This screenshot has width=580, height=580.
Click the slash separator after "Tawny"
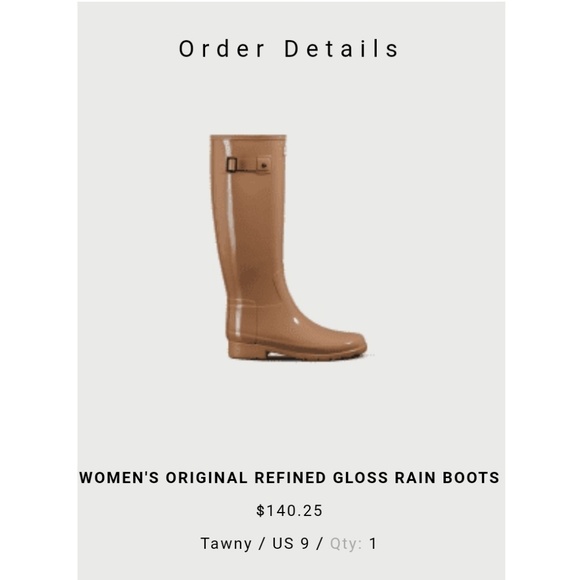[x=262, y=544]
